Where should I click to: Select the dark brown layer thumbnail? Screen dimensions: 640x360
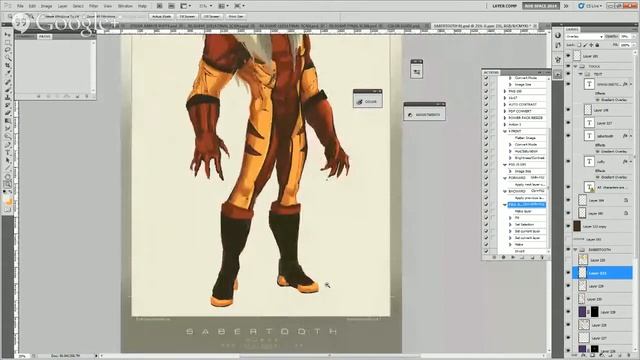tap(577, 226)
